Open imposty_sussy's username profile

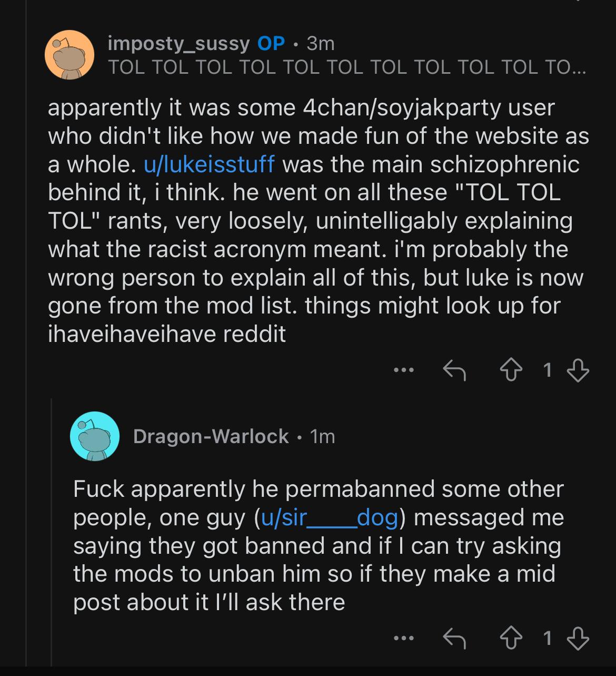[178, 43]
